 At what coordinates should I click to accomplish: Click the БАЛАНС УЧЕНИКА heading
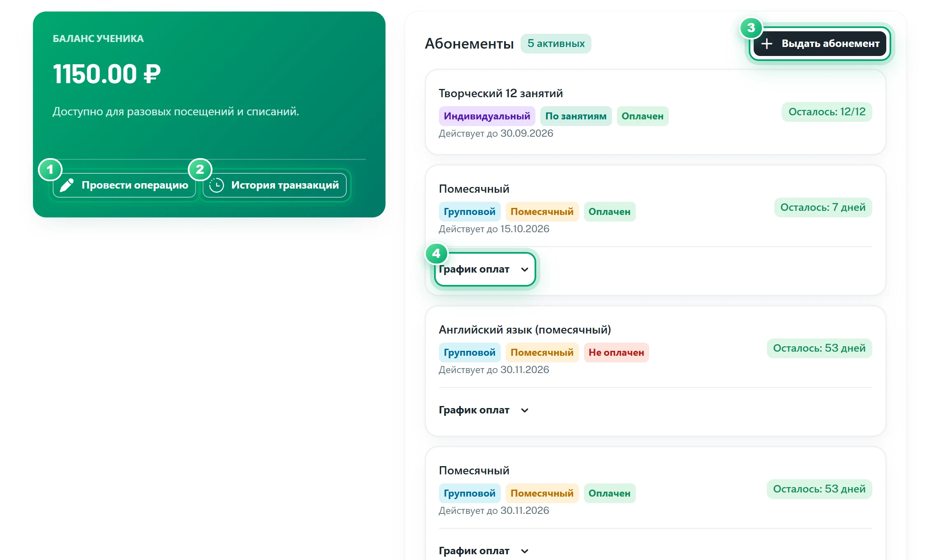point(98,39)
